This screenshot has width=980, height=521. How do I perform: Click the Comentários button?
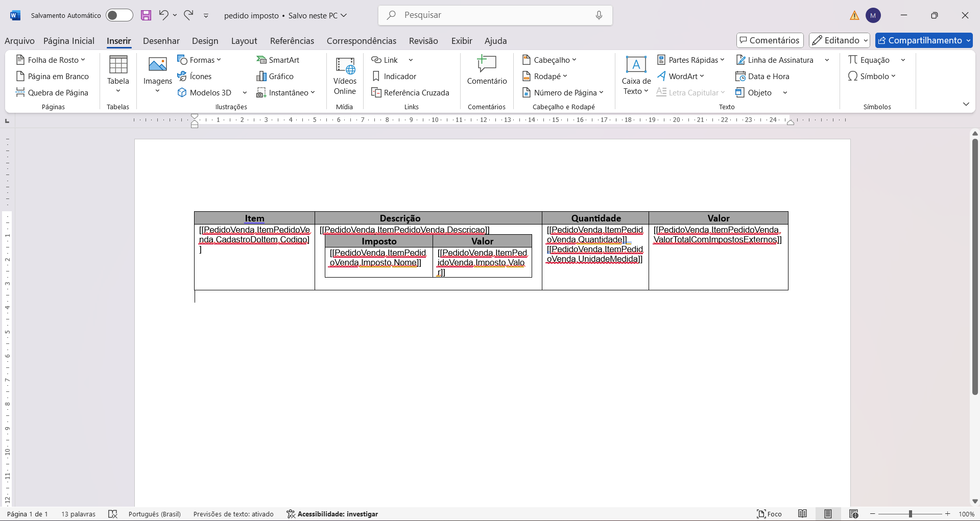click(x=770, y=40)
